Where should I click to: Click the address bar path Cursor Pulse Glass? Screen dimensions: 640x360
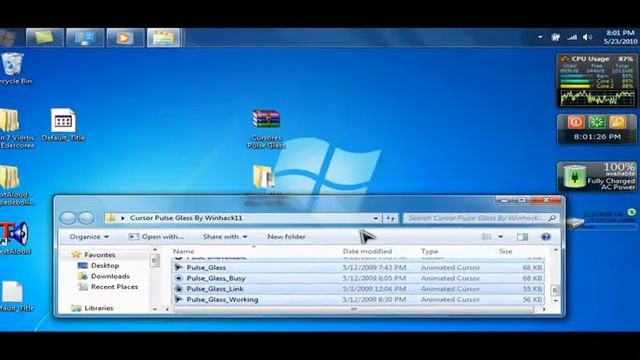(x=186, y=218)
